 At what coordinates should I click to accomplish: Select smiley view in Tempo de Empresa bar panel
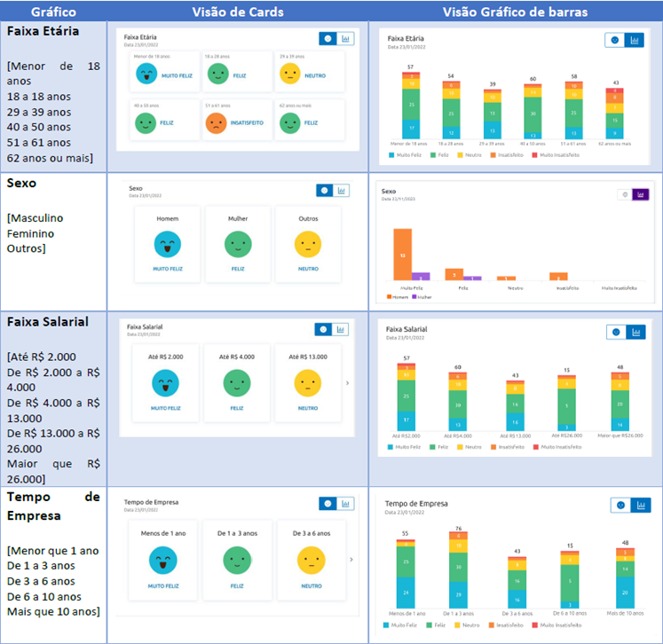[620, 505]
